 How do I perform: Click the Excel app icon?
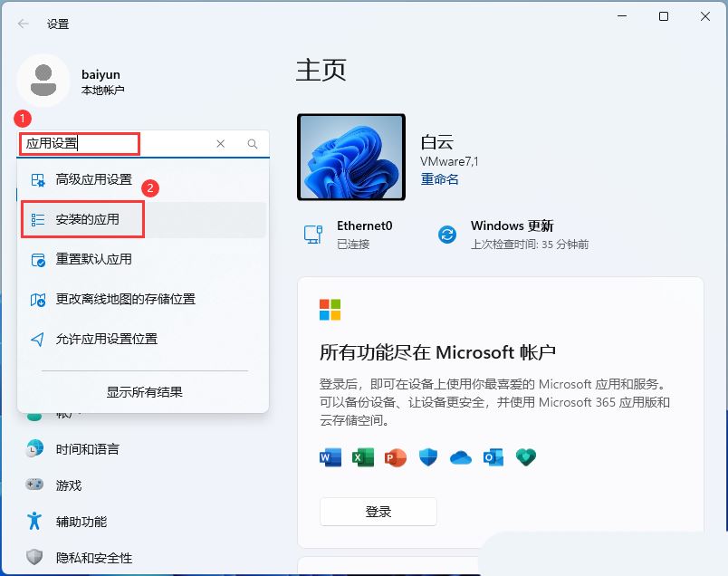[361, 458]
